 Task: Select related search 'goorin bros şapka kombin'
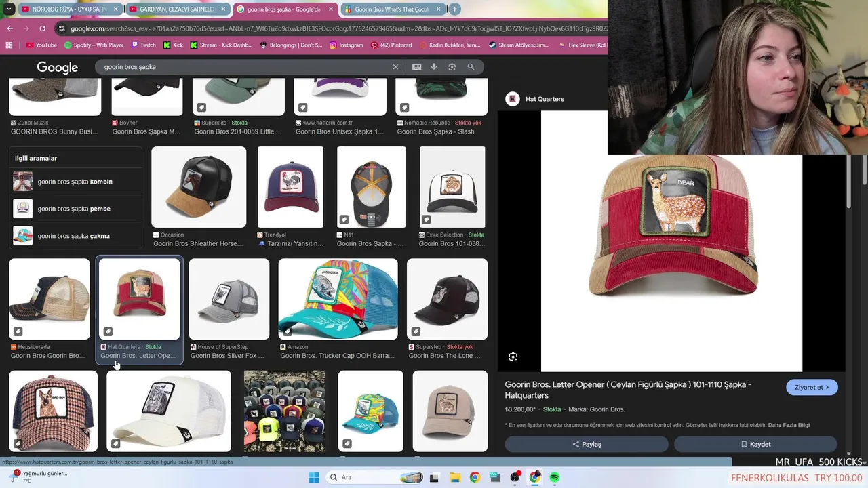coord(76,182)
